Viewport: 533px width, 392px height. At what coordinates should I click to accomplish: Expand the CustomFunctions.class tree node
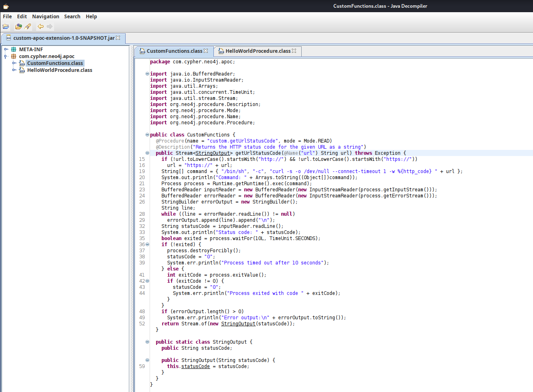pos(14,63)
